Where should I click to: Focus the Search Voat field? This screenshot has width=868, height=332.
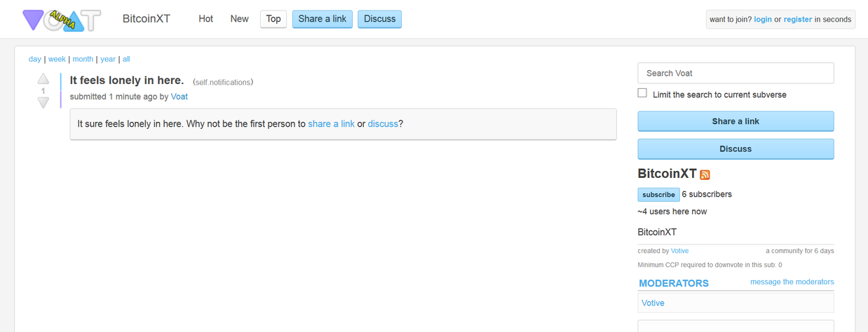click(735, 73)
